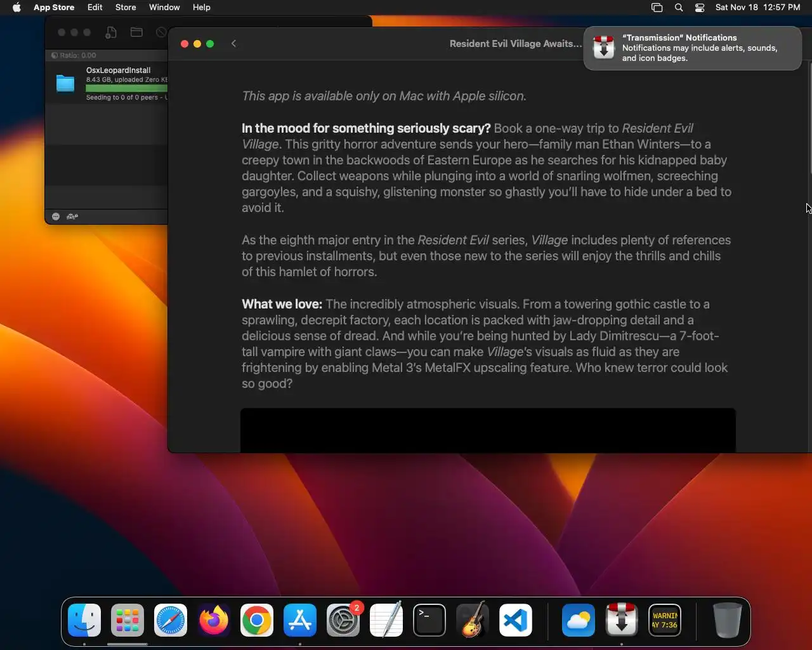Click Transmission icon in the notification

(x=604, y=48)
